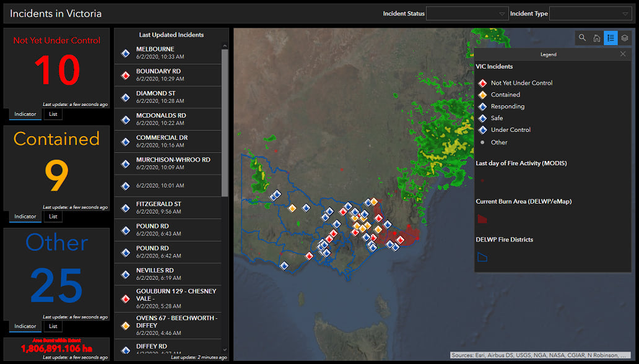The height and width of the screenshot is (364, 639).
Task: Click the red diamond icon beside BOUNDARY RD
Action: tap(126, 75)
